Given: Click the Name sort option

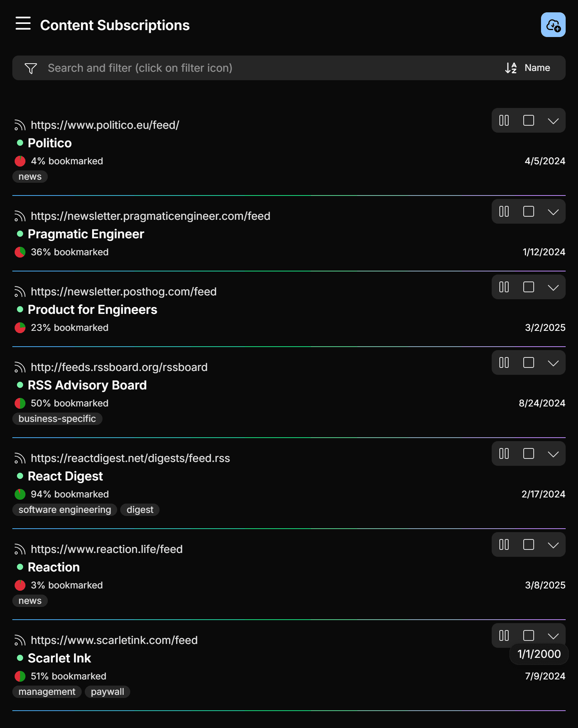Looking at the screenshot, I should [537, 68].
